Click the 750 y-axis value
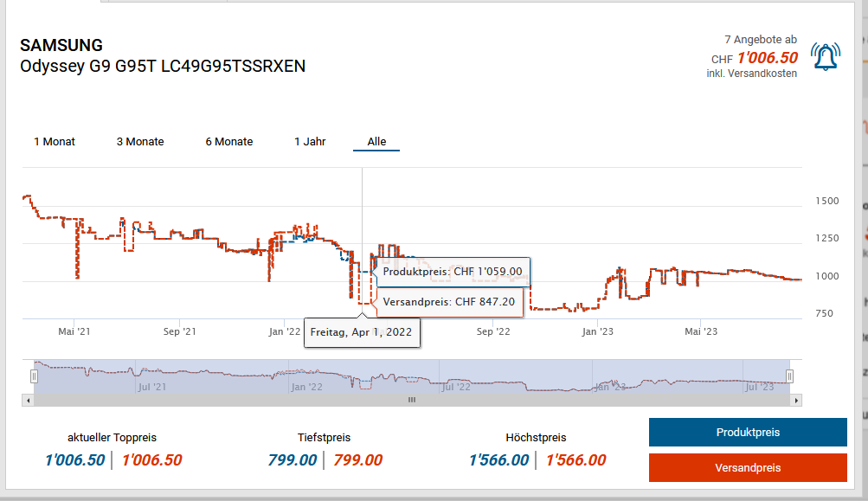This screenshot has height=501, width=868. 824,313
